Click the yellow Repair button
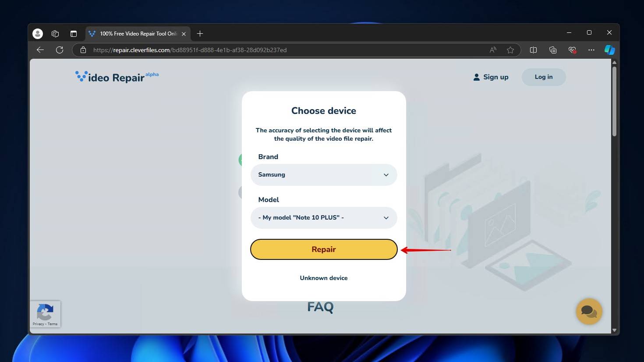 [324, 249]
